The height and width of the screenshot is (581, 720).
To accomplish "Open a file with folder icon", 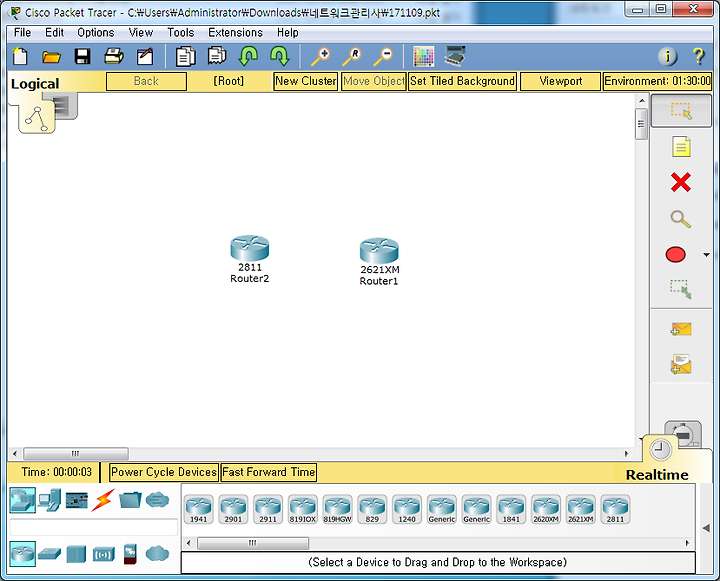I will pyautogui.click(x=51, y=57).
